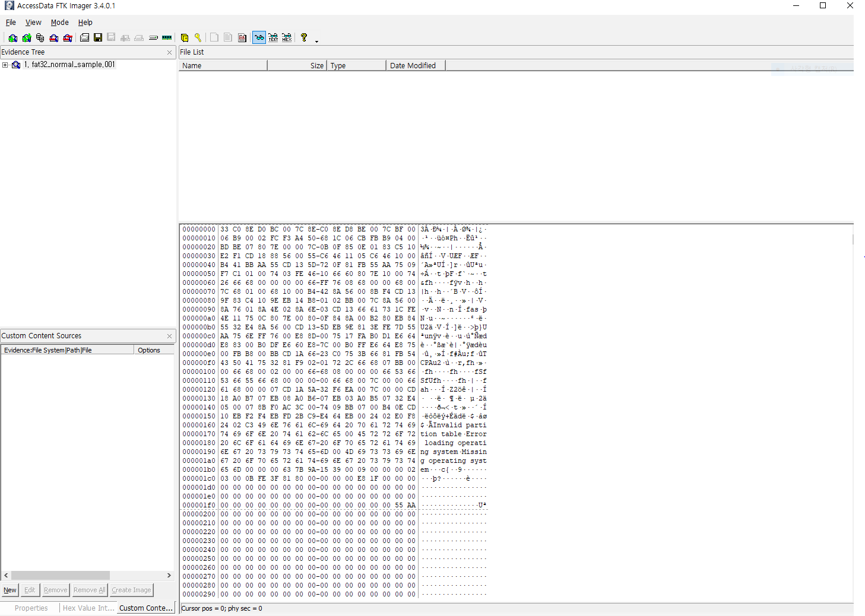865x616 pixels.
Task: Click the File List panel title
Action: tap(192, 52)
